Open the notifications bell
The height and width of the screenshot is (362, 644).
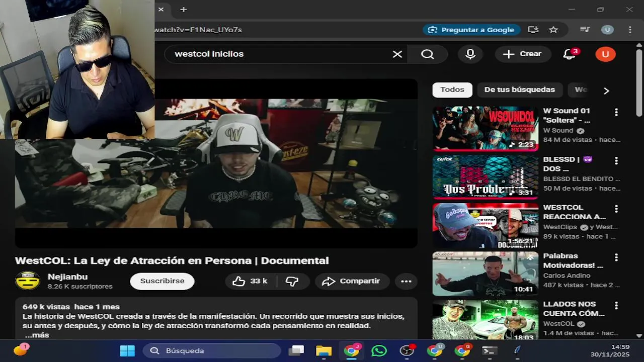569,54
